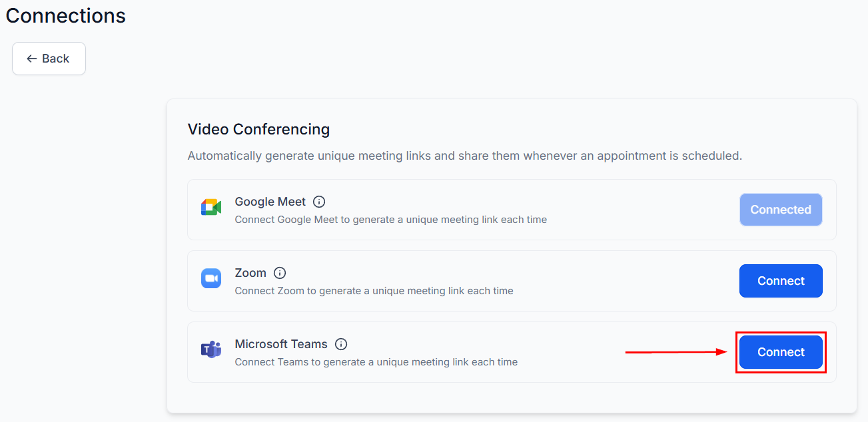Open the info icon next to Google Meet

click(318, 201)
